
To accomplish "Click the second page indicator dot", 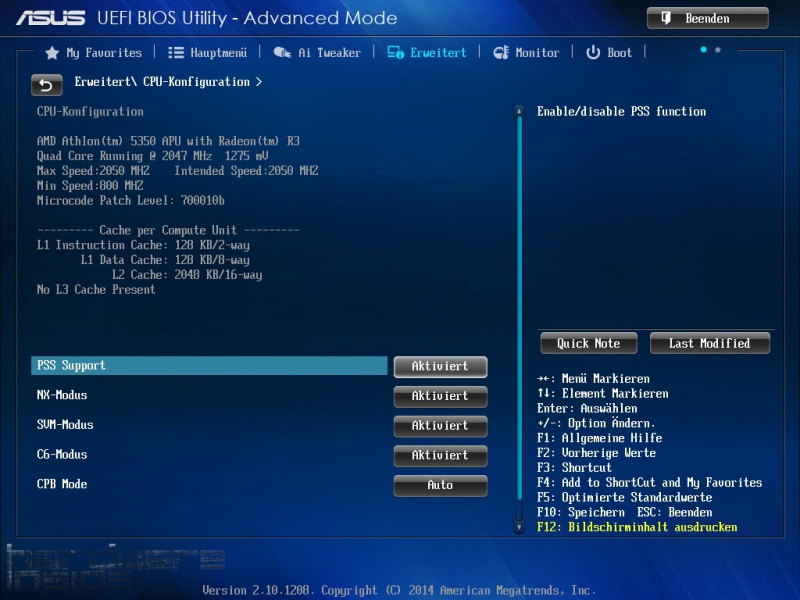I will click(718, 49).
